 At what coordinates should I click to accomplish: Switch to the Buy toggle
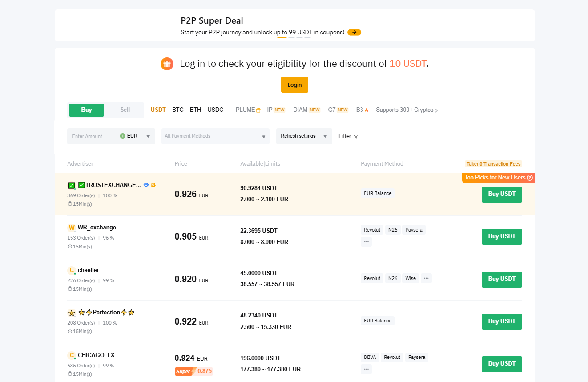tap(86, 110)
